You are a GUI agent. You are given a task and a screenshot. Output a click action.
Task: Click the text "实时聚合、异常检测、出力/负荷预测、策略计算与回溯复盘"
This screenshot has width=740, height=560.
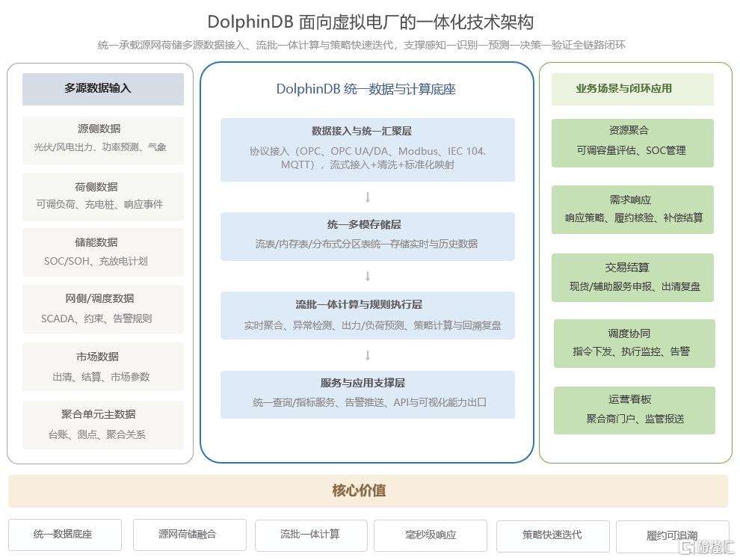click(x=372, y=325)
